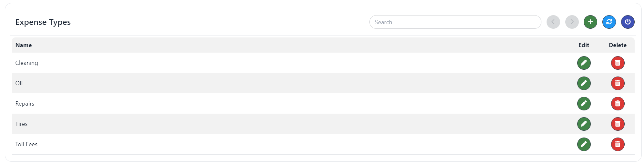Click the green add expense type button

(x=590, y=22)
